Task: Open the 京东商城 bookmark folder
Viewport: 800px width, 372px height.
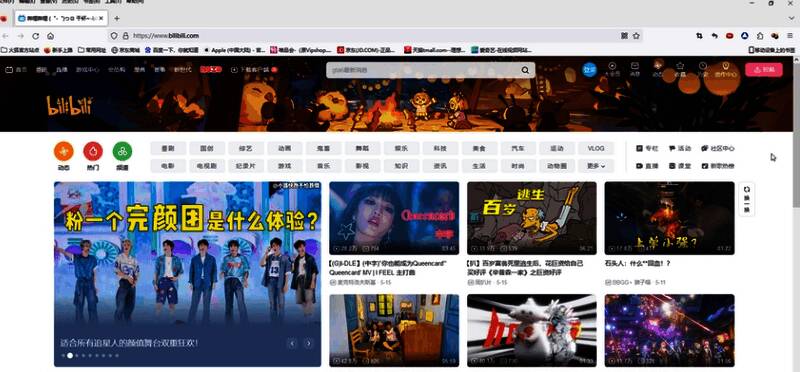Action: click(x=126, y=50)
